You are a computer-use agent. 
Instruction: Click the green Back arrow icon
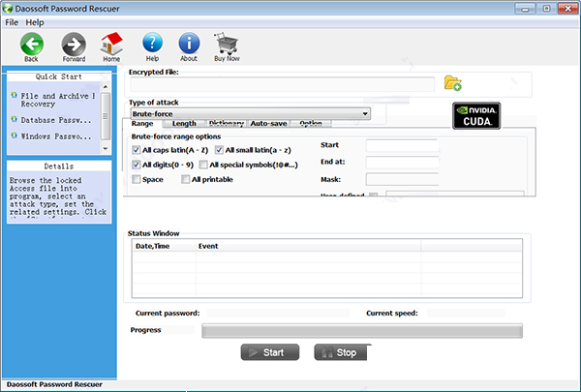32,44
